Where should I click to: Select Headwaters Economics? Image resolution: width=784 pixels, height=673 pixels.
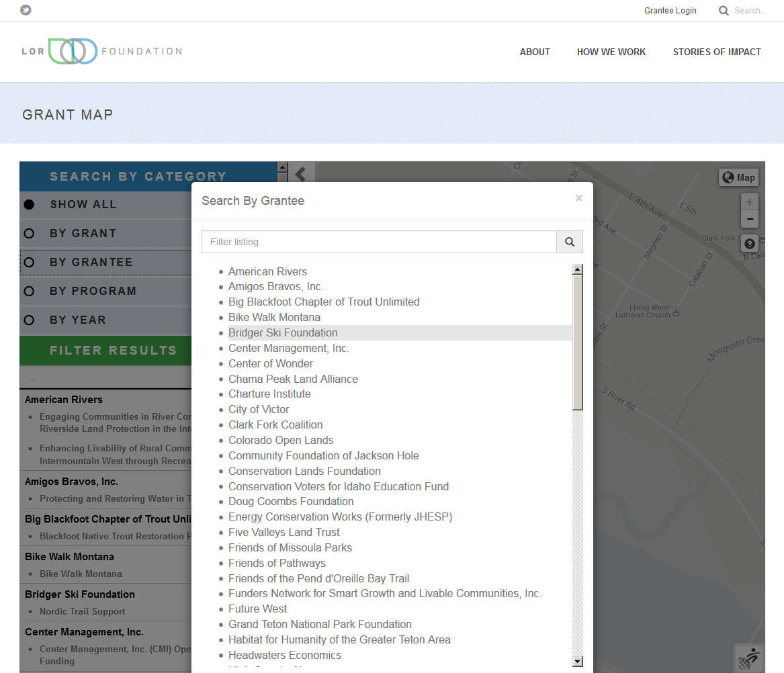point(284,655)
